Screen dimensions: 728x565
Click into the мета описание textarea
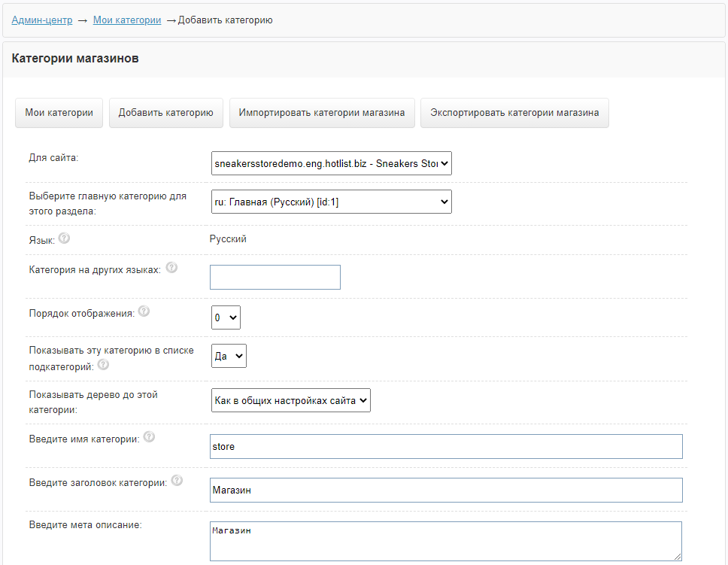[444, 541]
